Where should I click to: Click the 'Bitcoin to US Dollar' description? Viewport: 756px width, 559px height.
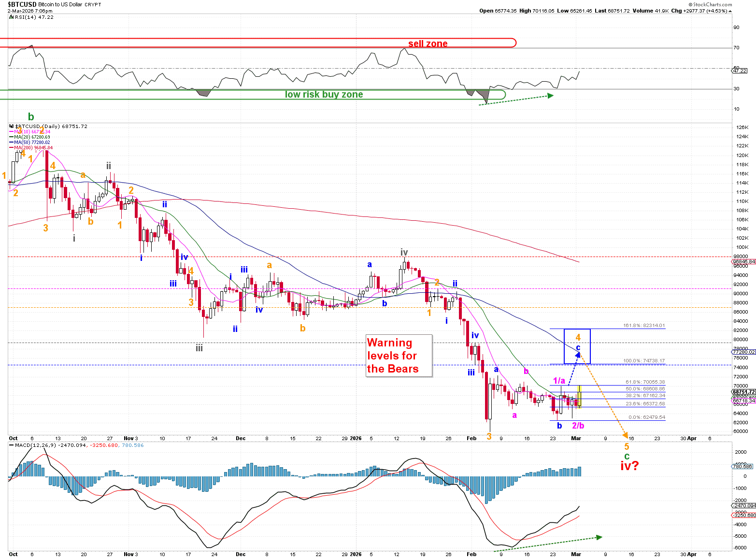[x=60, y=4]
